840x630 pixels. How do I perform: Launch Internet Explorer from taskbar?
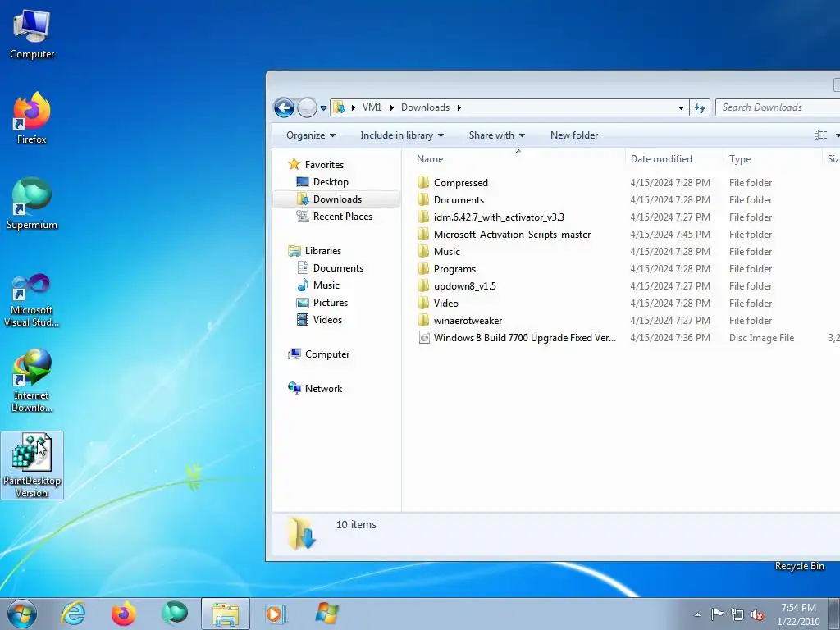73,614
